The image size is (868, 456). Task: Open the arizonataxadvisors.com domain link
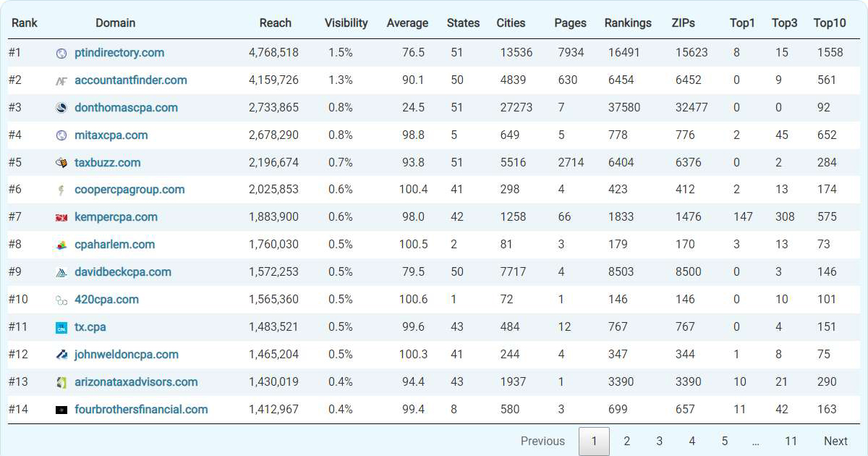[136, 382]
